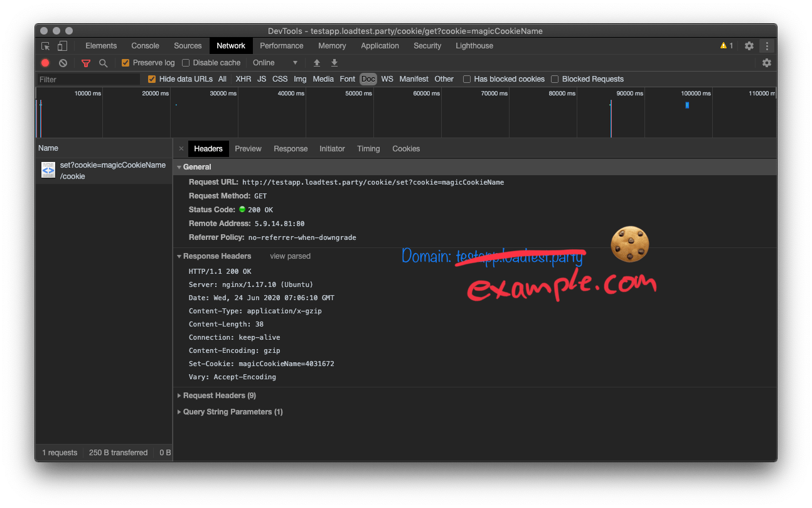Disable the Preserve log checkbox
This screenshot has height=508, width=812.
coord(126,63)
